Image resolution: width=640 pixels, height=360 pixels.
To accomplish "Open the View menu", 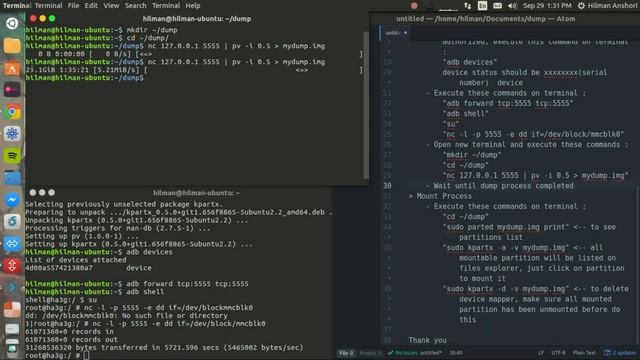I will click(111, 6).
